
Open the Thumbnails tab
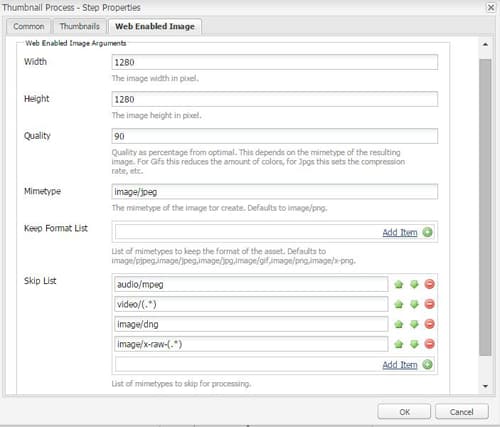coord(80,26)
